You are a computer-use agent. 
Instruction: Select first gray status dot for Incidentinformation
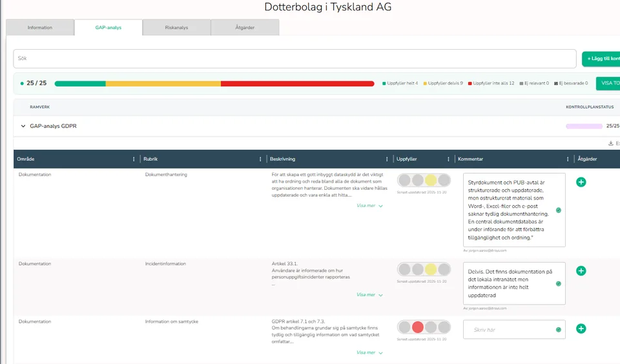tap(404, 270)
